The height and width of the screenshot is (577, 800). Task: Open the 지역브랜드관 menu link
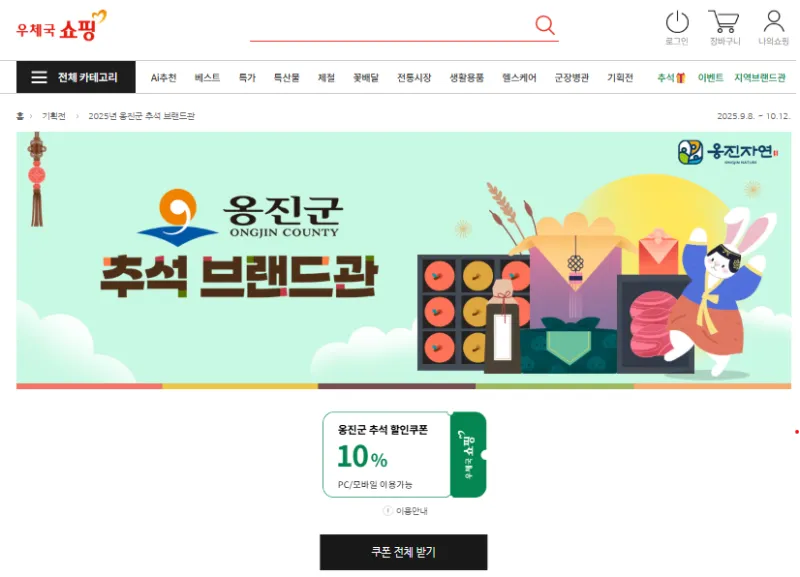pyautogui.click(x=760, y=78)
